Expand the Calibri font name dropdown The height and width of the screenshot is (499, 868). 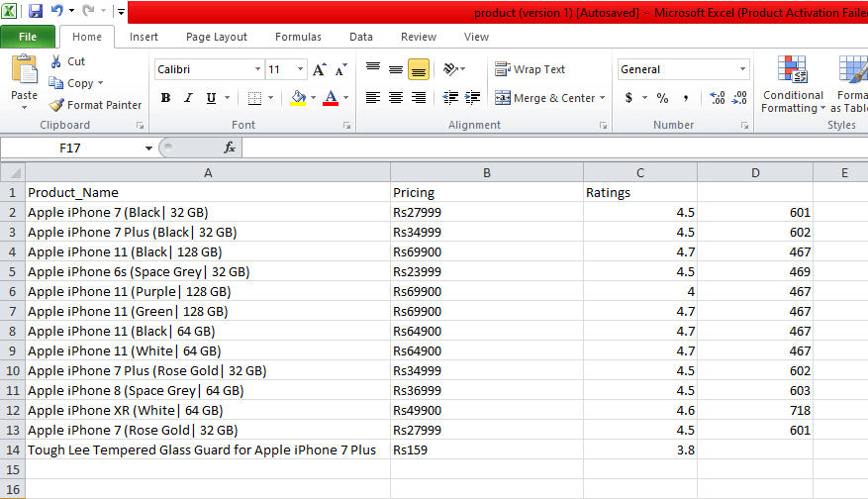click(257, 69)
